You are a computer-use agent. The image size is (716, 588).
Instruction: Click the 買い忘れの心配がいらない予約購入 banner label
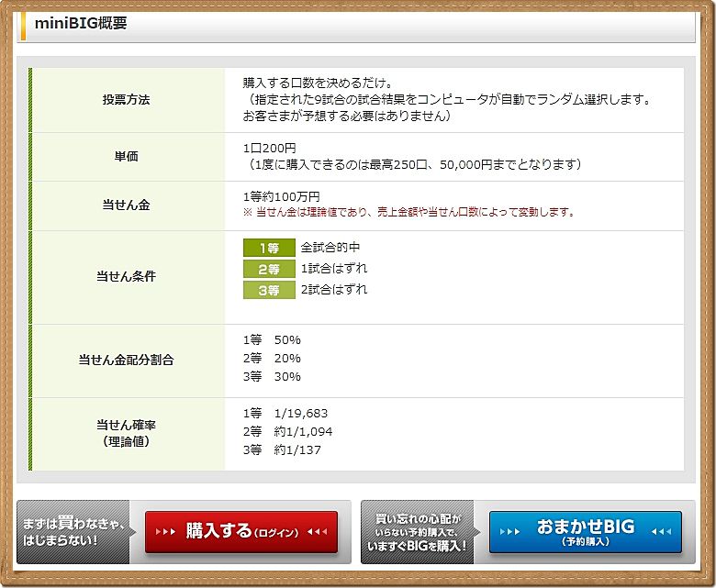click(417, 532)
